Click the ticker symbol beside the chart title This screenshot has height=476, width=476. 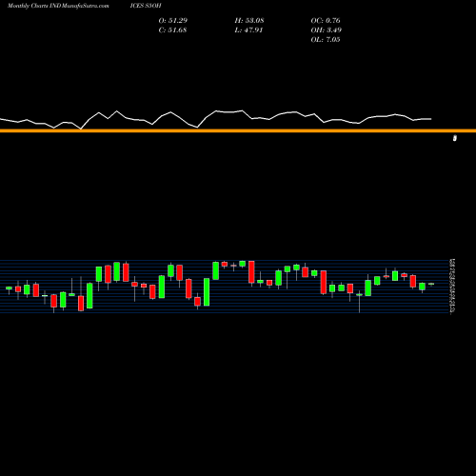146,6
